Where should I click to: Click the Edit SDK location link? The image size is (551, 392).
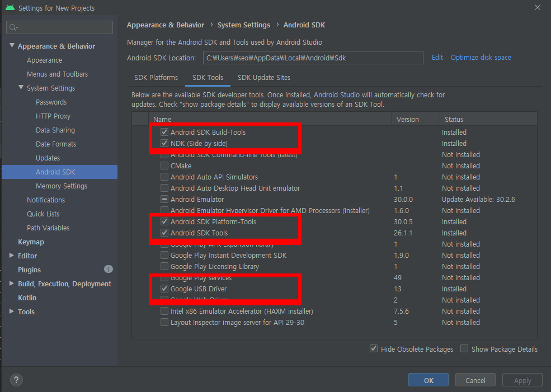[437, 58]
